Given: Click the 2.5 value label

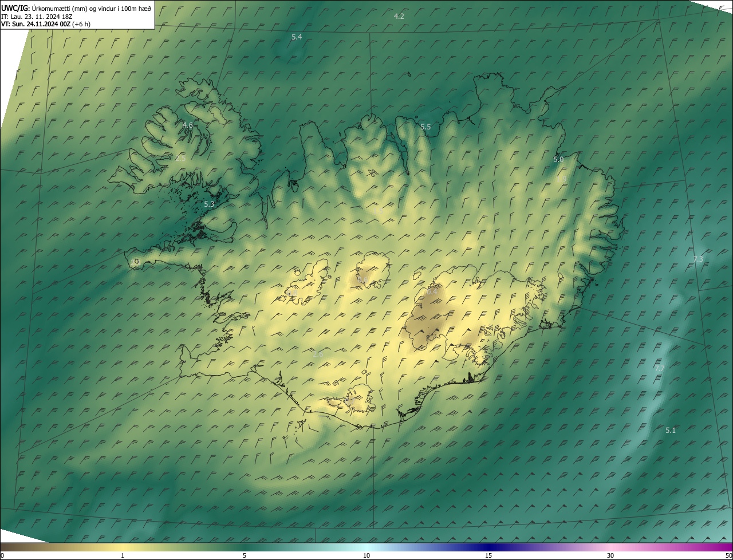Looking at the screenshot, I should click(180, 158).
